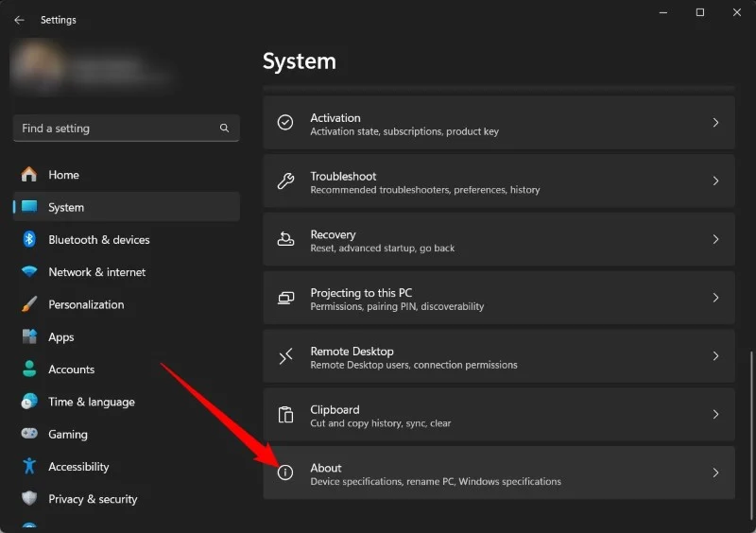Click 'Permissions, pairing PIN, discoverability' text
The width and height of the screenshot is (756, 533).
coord(397,306)
